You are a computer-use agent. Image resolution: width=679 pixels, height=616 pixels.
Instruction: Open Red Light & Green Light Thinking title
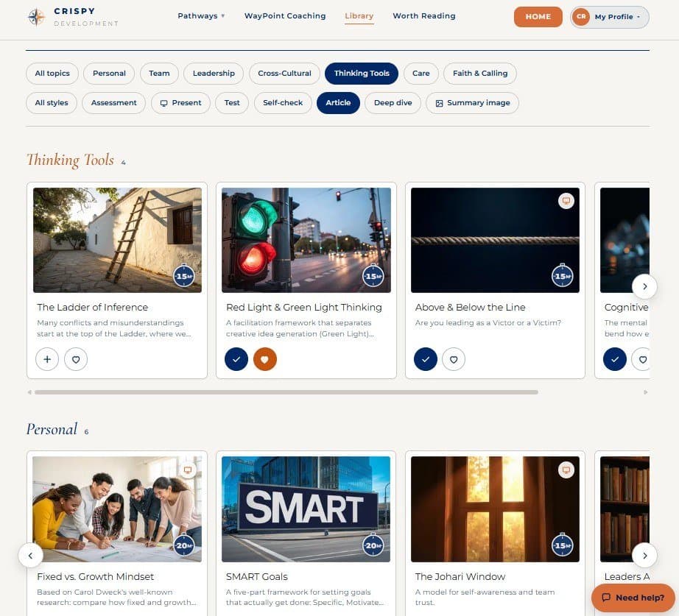coord(304,308)
